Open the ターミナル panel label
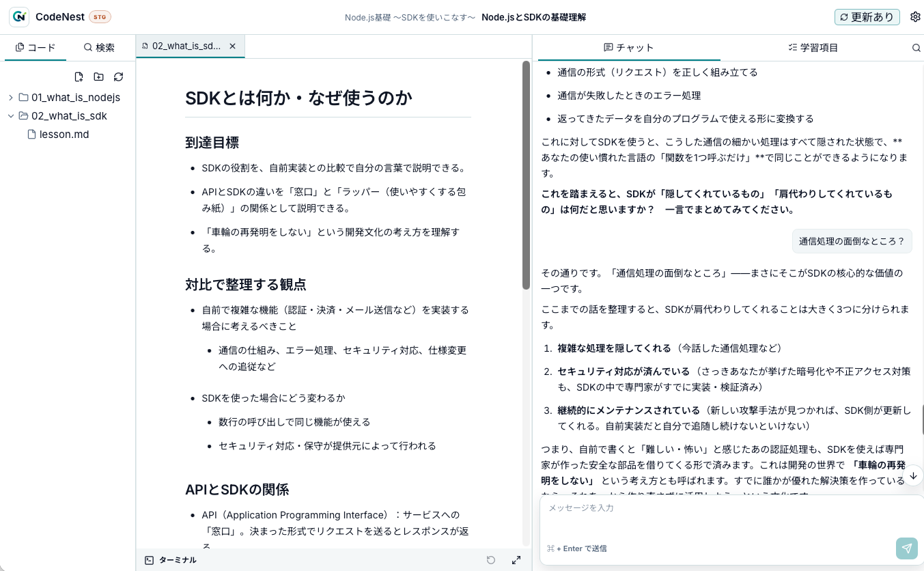The width and height of the screenshot is (924, 571). [178, 560]
